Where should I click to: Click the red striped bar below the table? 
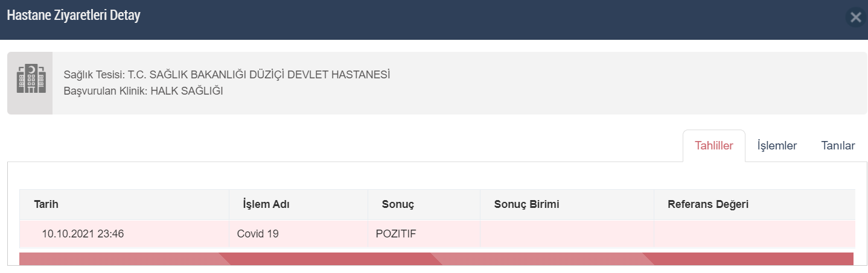tap(436, 259)
